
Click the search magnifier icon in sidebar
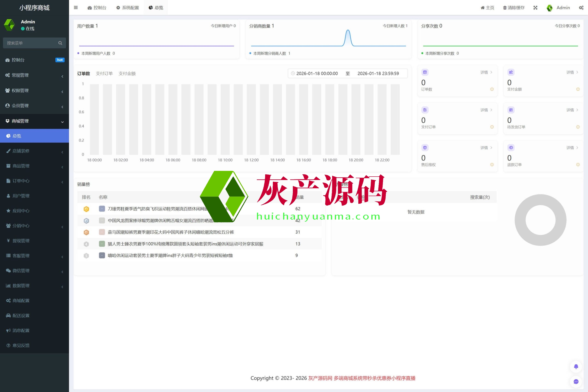pos(60,43)
